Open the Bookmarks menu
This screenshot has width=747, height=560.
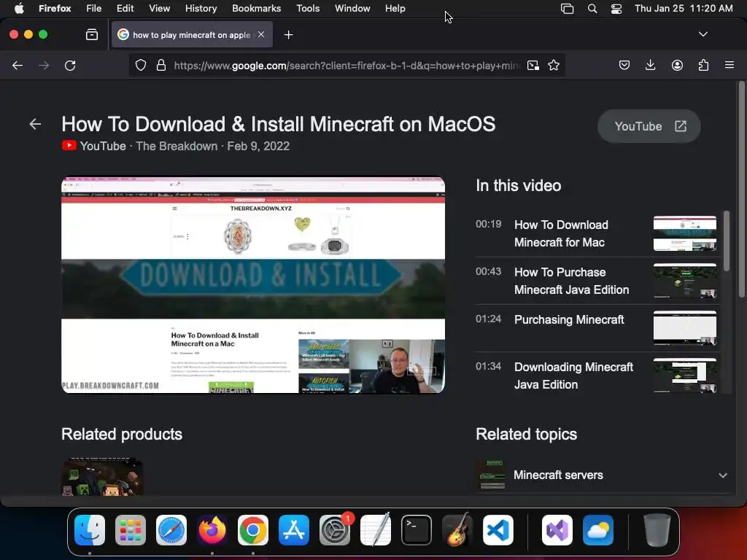pyautogui.click(x=256, y=8)
